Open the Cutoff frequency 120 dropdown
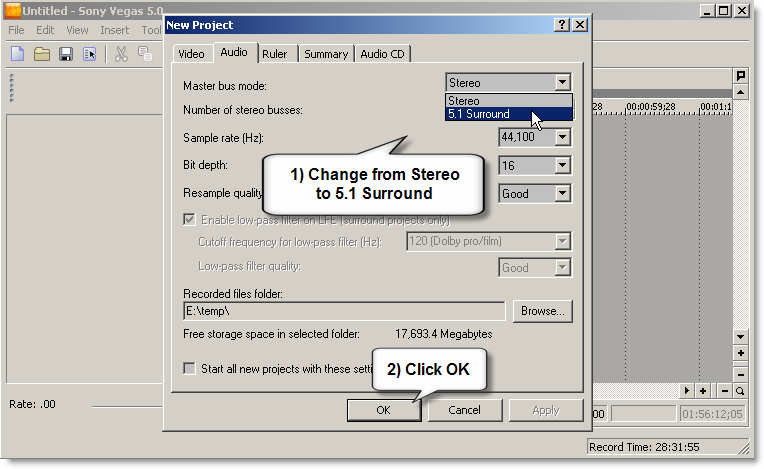 tap(562, 242)
